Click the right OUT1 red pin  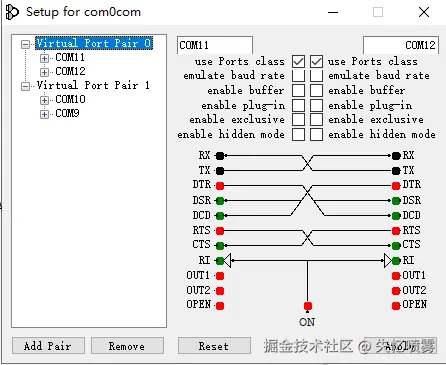point(396,276)
